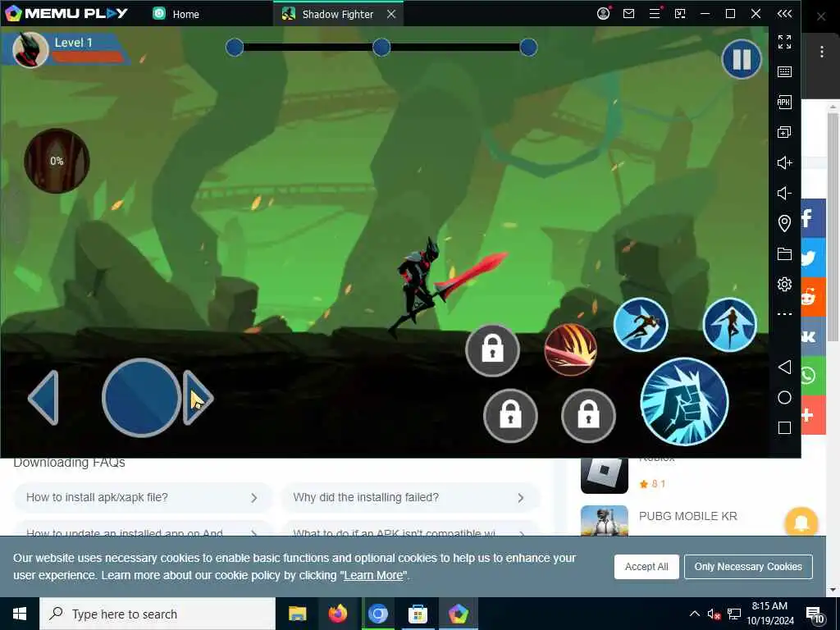
Task: Click the last stage progress marker
Action: click(x=528, y=48)
